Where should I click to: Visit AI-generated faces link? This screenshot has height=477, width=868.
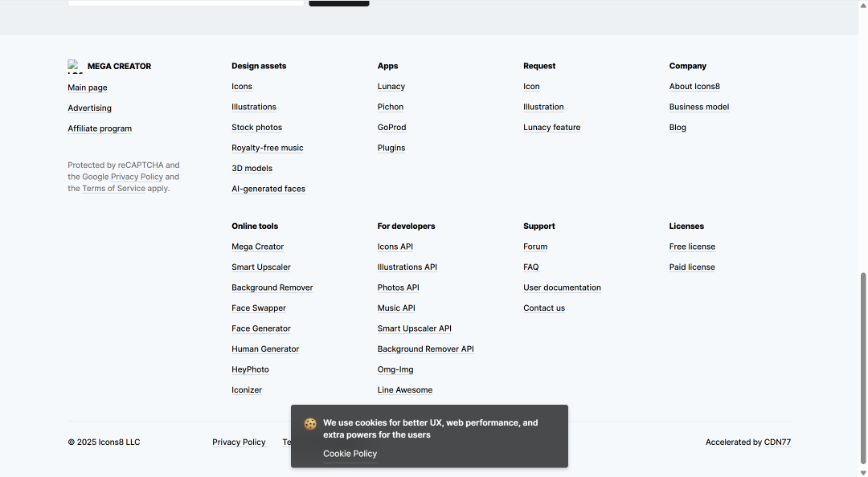(268, 189)
